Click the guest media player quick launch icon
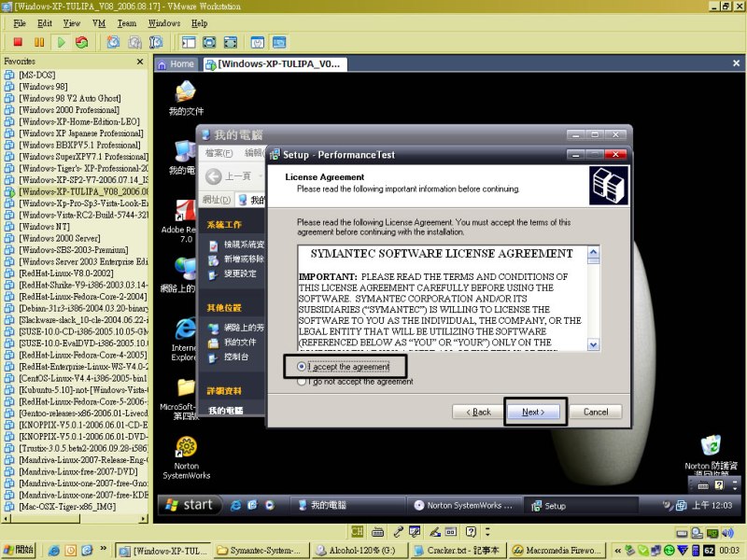The height and width of the screenshot is (560, 747). pyautogui.click(x=270, y=505)
